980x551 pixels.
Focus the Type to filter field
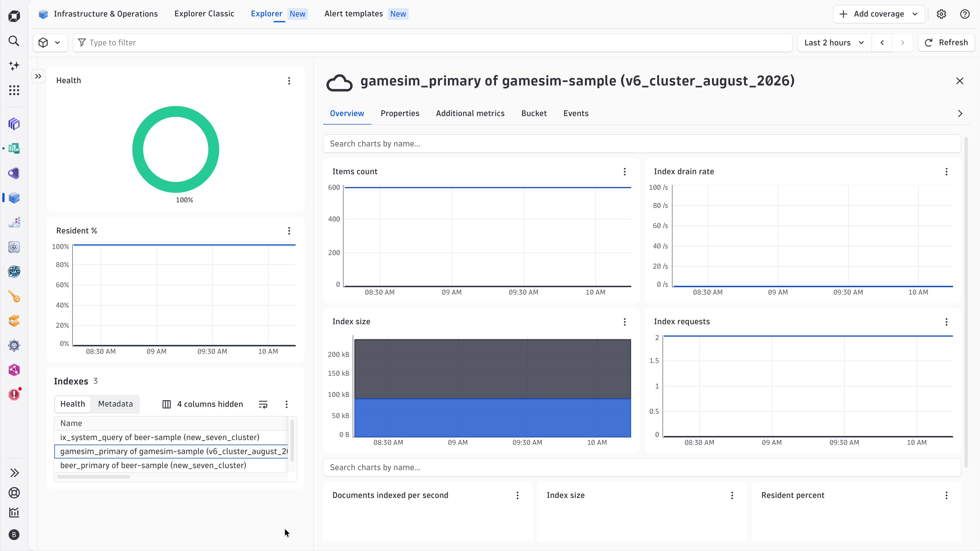tap(433, 43)
